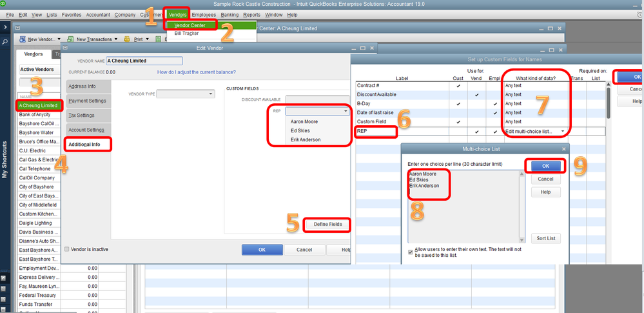Open the Banking menu
Viewport: 644px width, 313px height.
click(x=229, y=15)
